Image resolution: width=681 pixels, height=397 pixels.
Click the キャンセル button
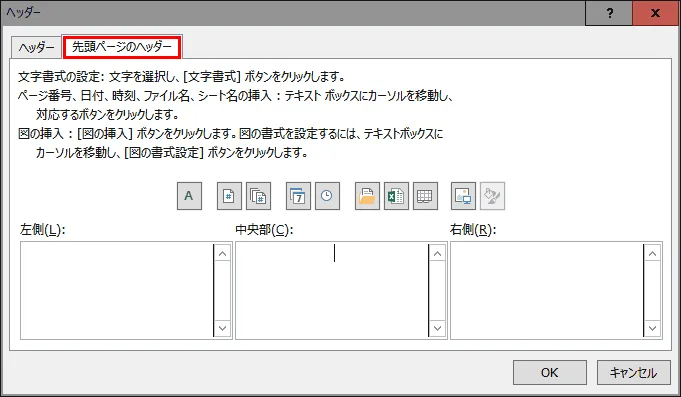(x=634, y=372)
